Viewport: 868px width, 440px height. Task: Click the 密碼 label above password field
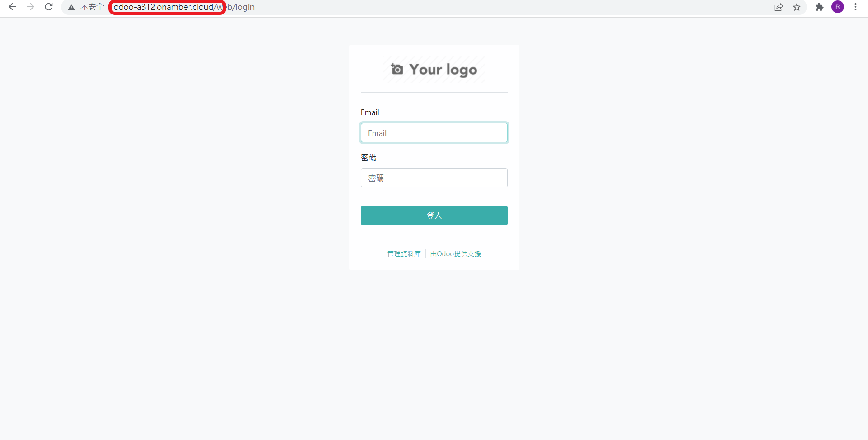tap(368, 157)
